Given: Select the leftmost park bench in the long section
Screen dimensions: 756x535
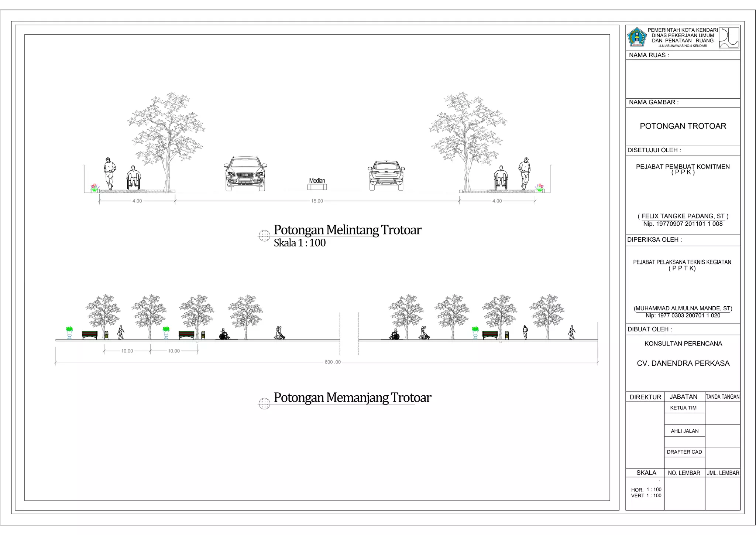Looking at the screenshot, I should pos(90,335).
